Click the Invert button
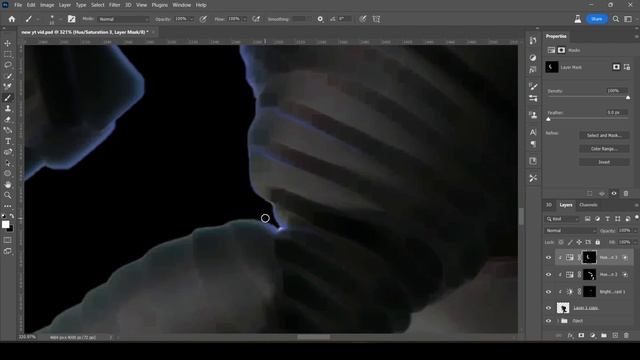 click(604, 162)
